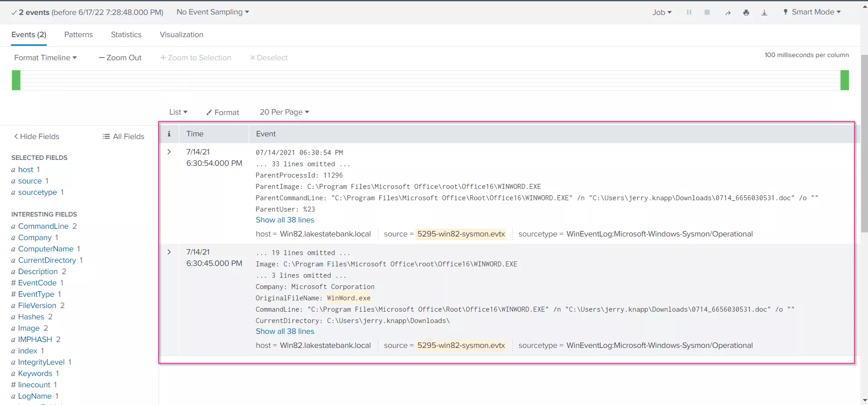
Task: Open the source selected field
Action: click(x=30, y=181)
